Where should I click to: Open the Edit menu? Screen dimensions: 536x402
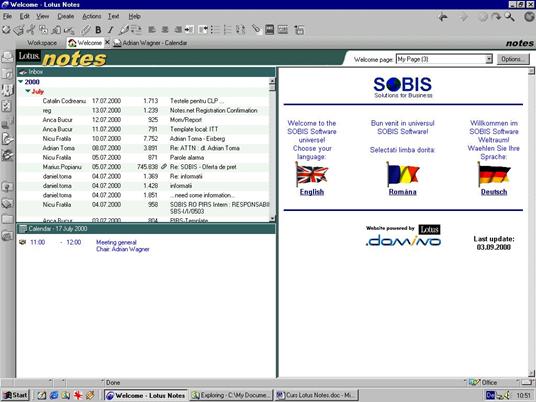pyautogui.click(x=24, y=16)
